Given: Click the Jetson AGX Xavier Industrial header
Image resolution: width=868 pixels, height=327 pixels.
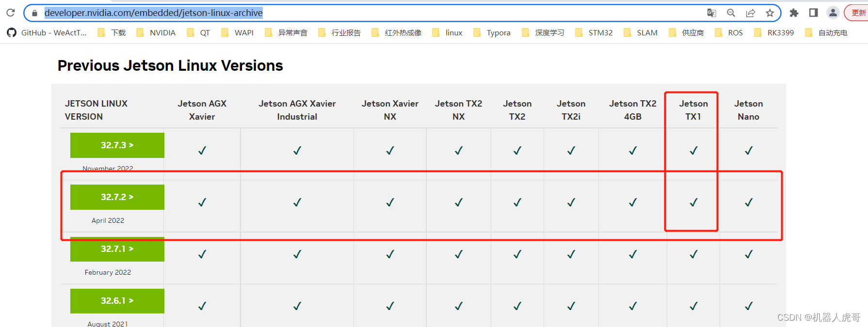Looking at the screenshot, I should coord(297,110).
